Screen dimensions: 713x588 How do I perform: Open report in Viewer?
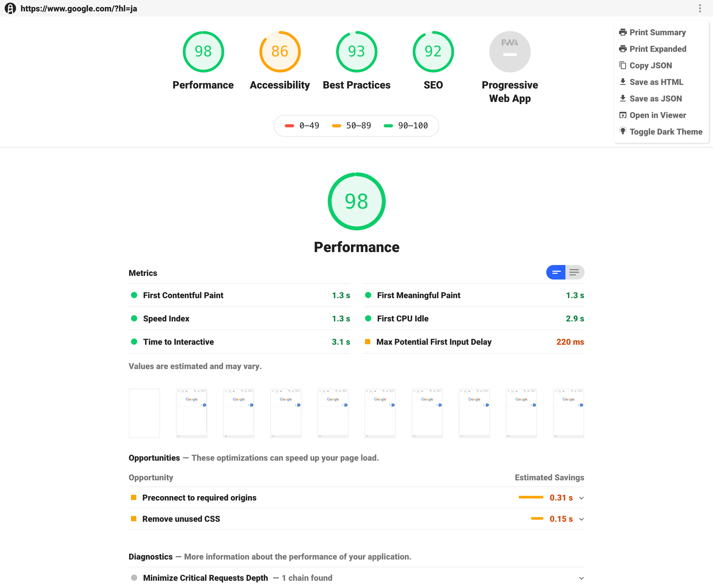click(x=657, y=115)
